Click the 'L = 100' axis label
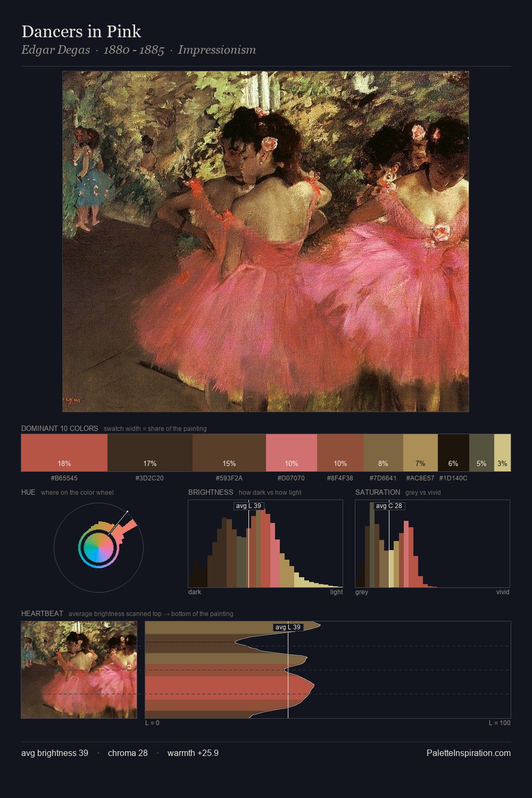 point(500,723)
